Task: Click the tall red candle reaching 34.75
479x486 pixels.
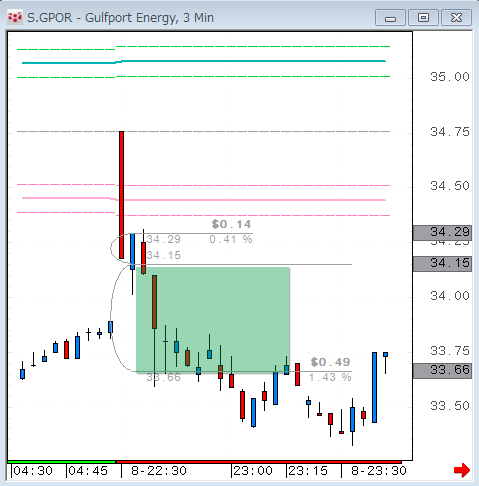Action: (x=121, y=195)
